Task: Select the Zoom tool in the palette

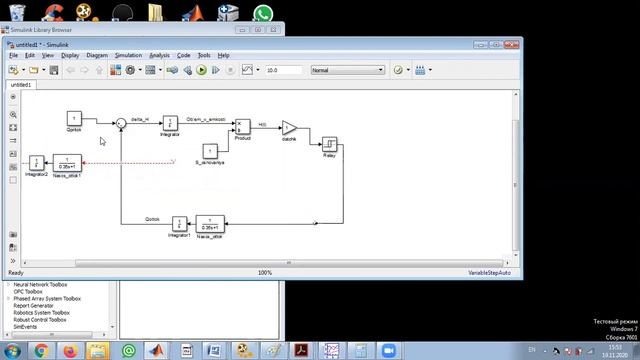Action: tap(13, 115)
